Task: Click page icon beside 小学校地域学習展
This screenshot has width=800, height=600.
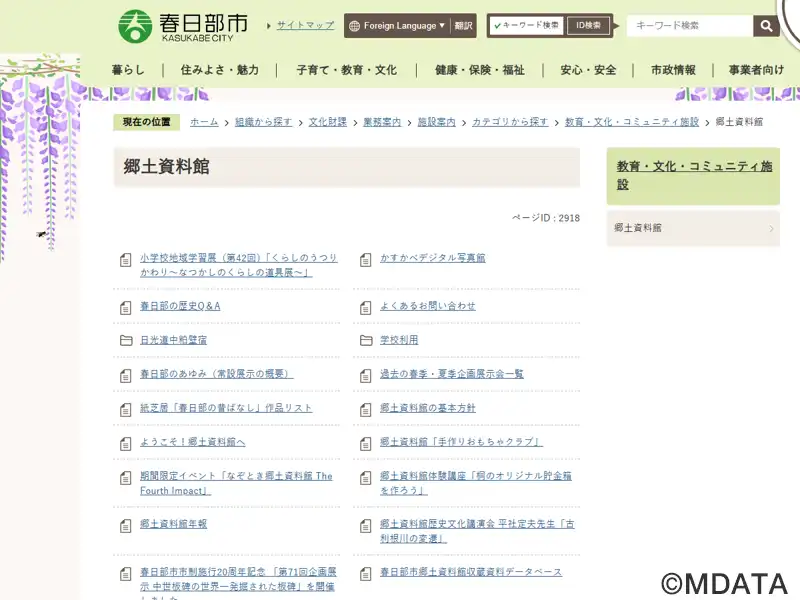Action: tap(126, 260)
